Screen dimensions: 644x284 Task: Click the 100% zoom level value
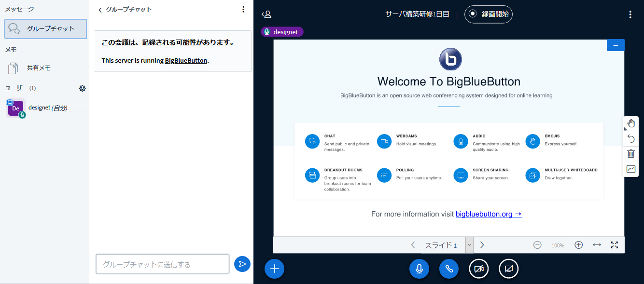(558, 245)
